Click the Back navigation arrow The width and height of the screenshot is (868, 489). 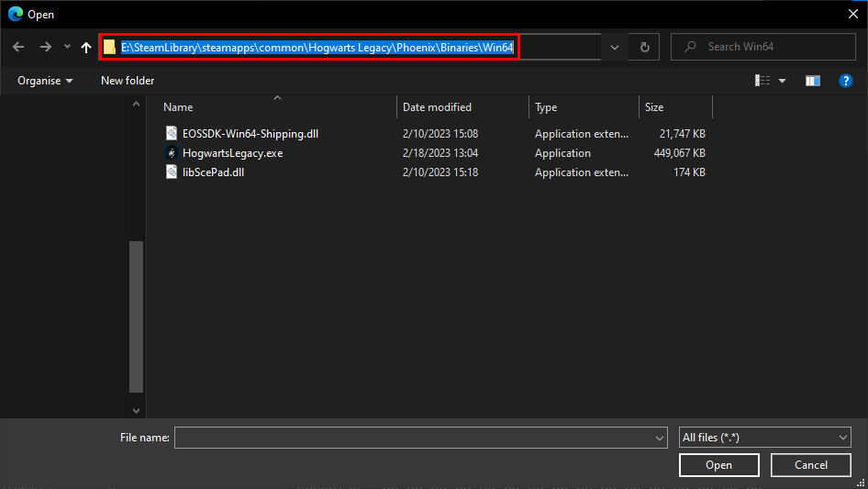[18, 47]
